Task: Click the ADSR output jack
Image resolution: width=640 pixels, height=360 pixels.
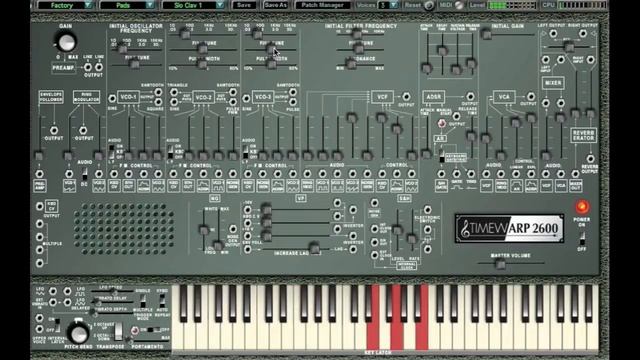Action: coord(471,97)
